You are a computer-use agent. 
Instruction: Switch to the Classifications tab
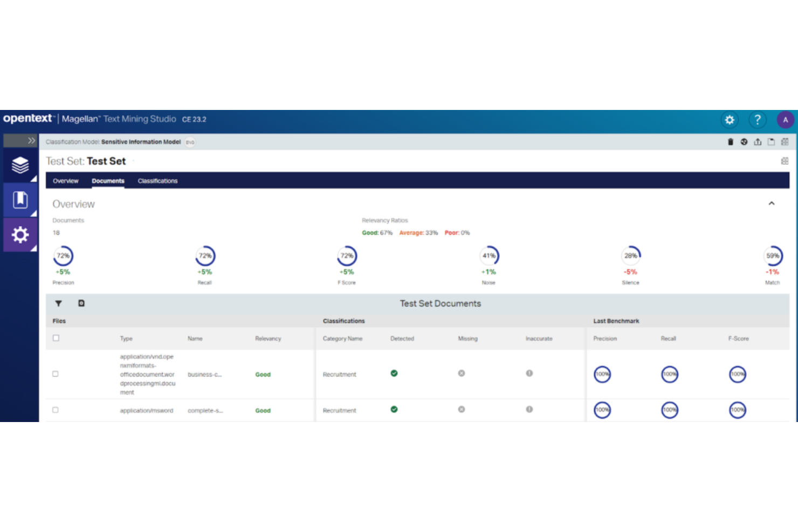coord(157,181)
